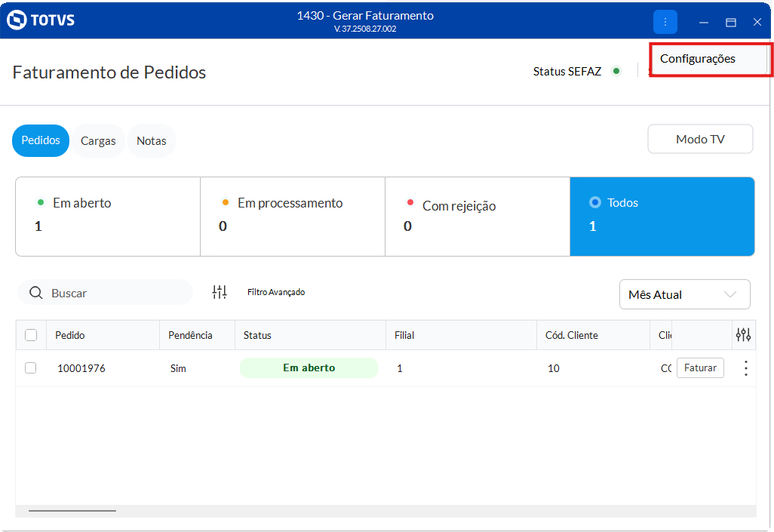Click the Faturar button for the order
The height and width of the screenshot is (532, 774).
point(700,368)
